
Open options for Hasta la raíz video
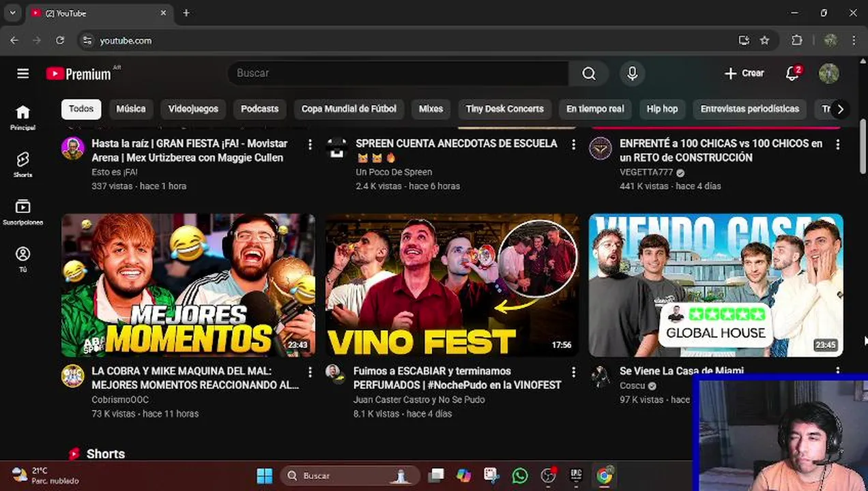(x=310, y=145)
